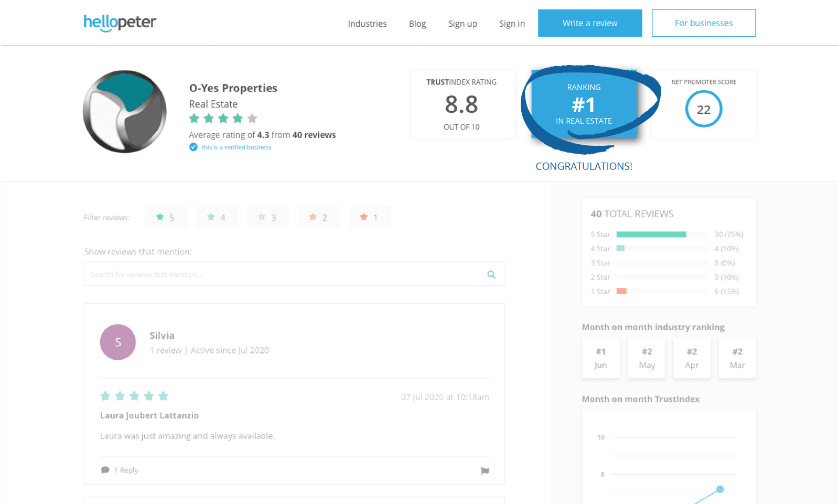Click the 5 Star rating bar
The height and width of the screenshot is (504, 839).
(651, 234)
